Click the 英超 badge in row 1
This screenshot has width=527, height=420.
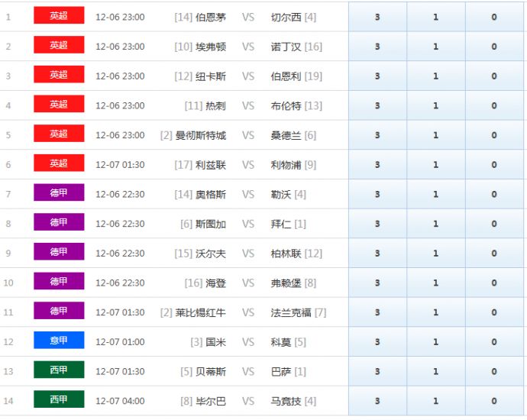[59, 15]
